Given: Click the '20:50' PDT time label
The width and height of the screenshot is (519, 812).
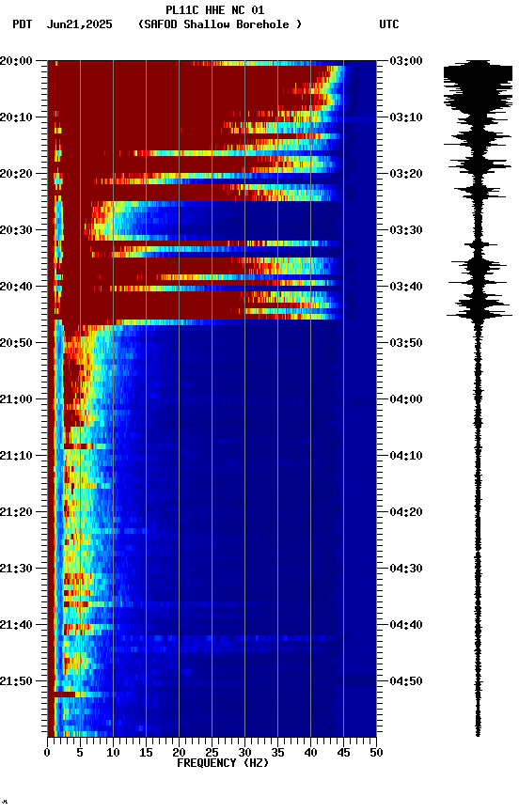Looking at the screenshot, I should coord(16,343).
